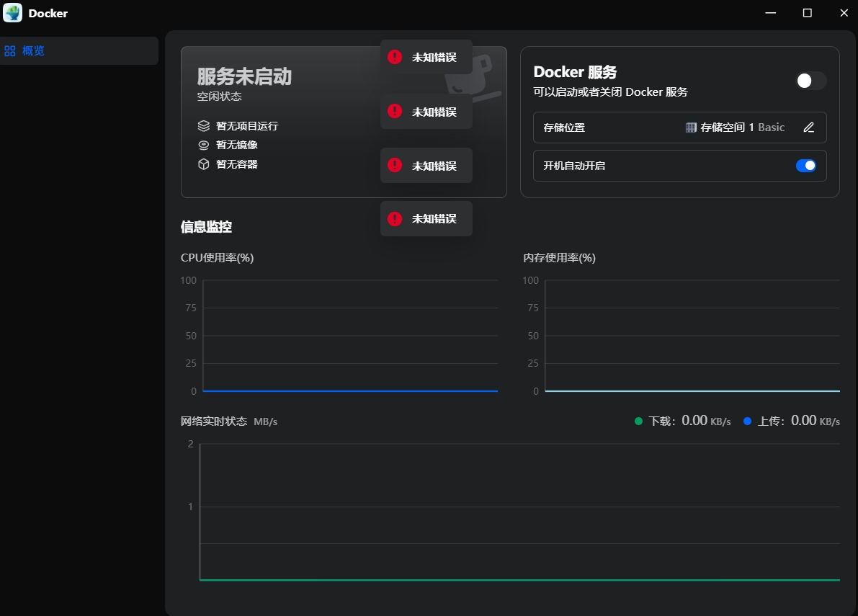
Task: Click the 暂无项目运行 text
Action: 247,126
